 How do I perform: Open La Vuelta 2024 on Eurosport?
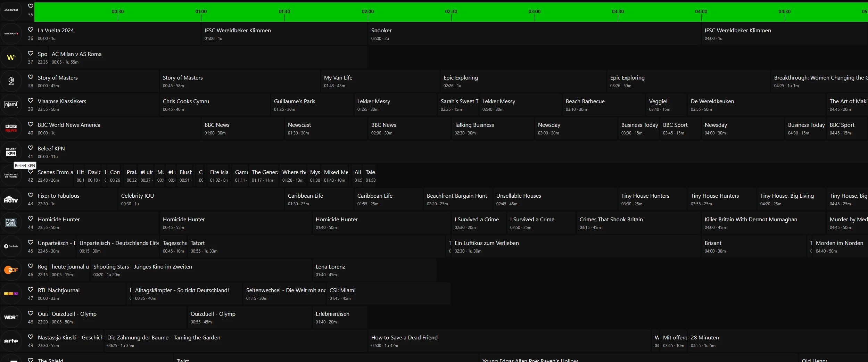118,34
